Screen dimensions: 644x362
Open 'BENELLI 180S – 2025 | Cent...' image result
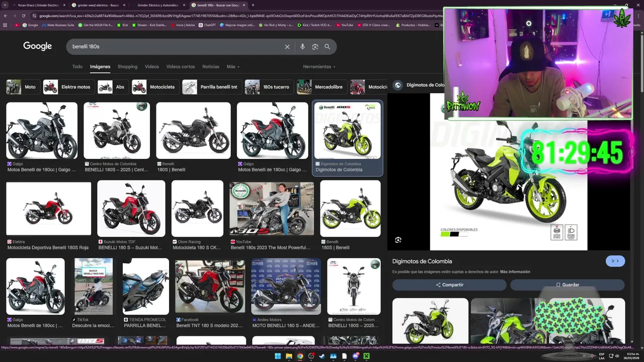(117, 137)
